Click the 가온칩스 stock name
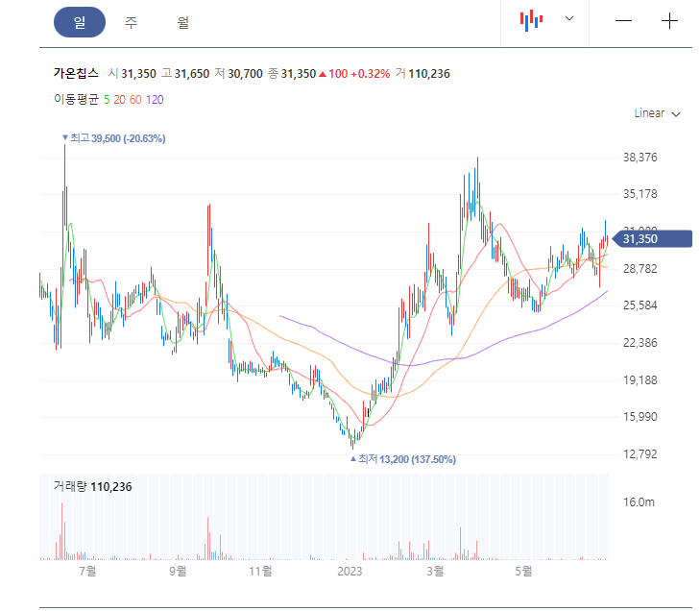This screenshot has width=700, height=611. pyautogui.click(x=76, y=73)
